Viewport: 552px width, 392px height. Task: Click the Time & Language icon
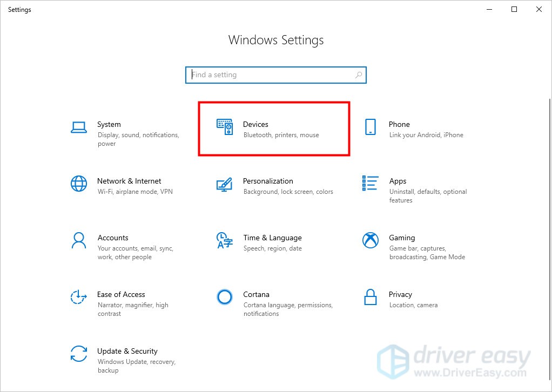225,240
